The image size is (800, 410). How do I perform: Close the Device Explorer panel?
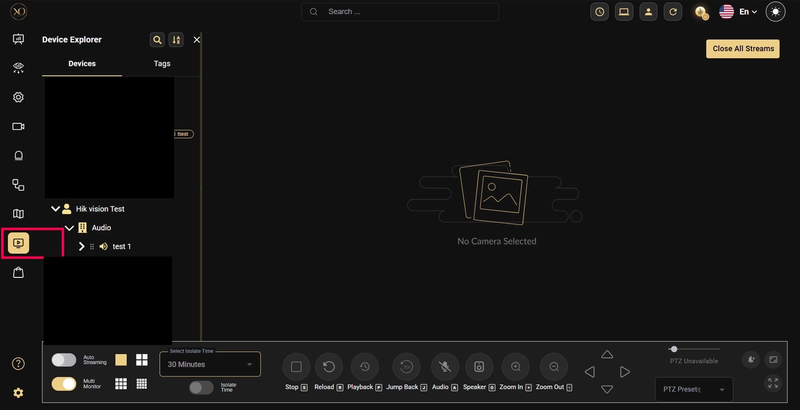(196, 39)
